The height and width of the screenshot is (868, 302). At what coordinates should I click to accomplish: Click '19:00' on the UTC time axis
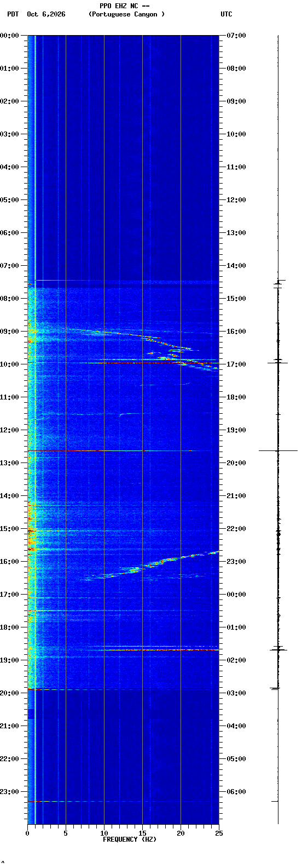pos(236,430)
